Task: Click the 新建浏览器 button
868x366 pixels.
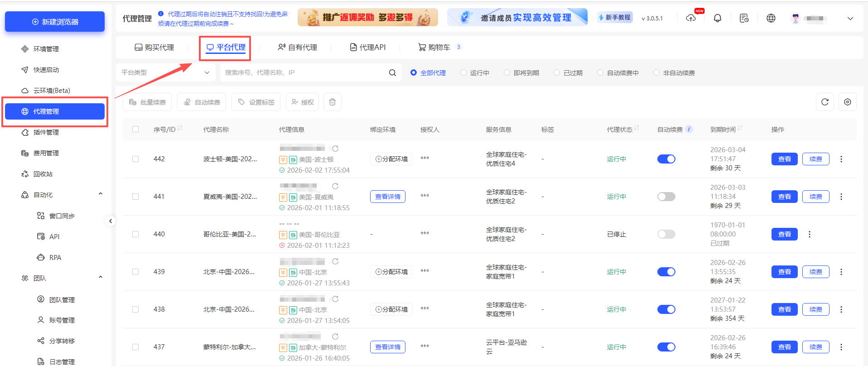Action: coord(55,22)
